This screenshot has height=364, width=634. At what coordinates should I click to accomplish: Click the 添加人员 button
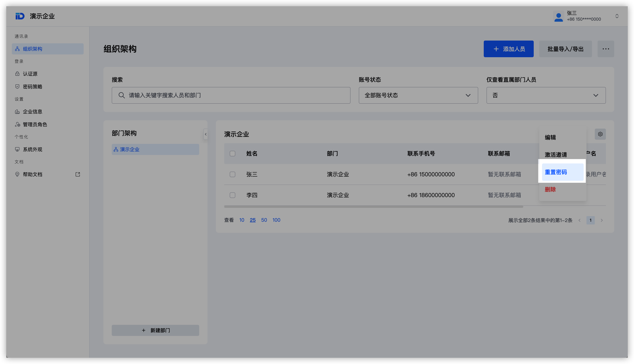click(x=508, y=49)
